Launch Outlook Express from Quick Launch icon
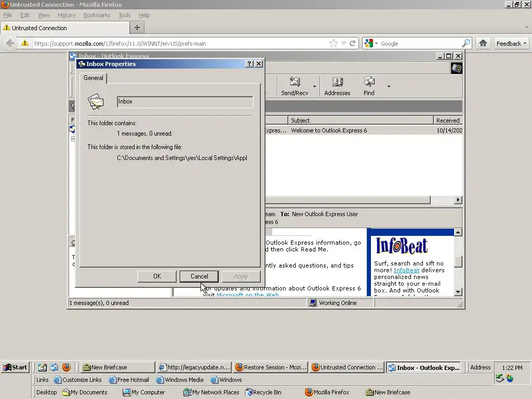Viewport: 532px width, 399px height. coord(54,367)
